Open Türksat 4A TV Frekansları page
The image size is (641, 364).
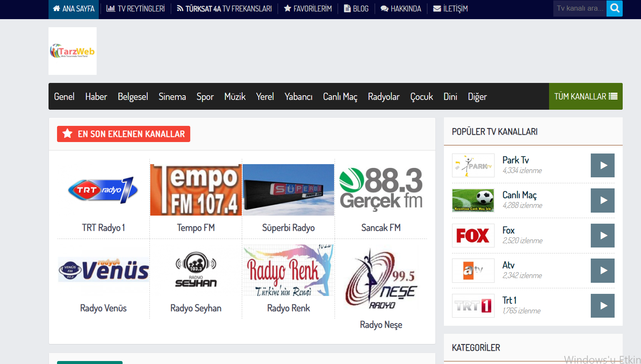(224, 9)
